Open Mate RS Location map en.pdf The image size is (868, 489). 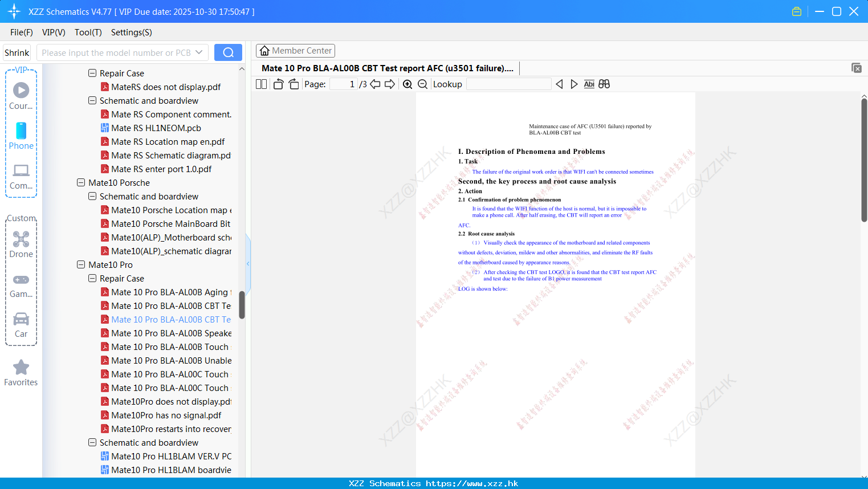(168, 142)
